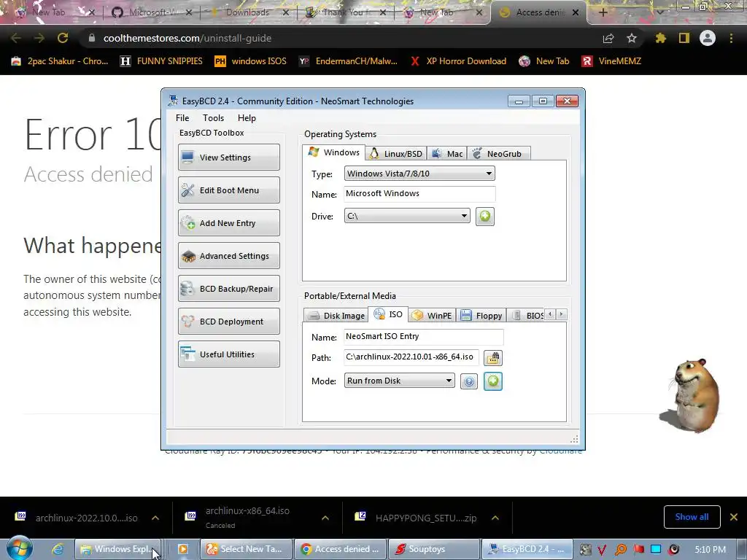747x560 pixels.
Task: Expand options for canceled archlinux-x86_64.iso download
Action: (x=325, y=518)
